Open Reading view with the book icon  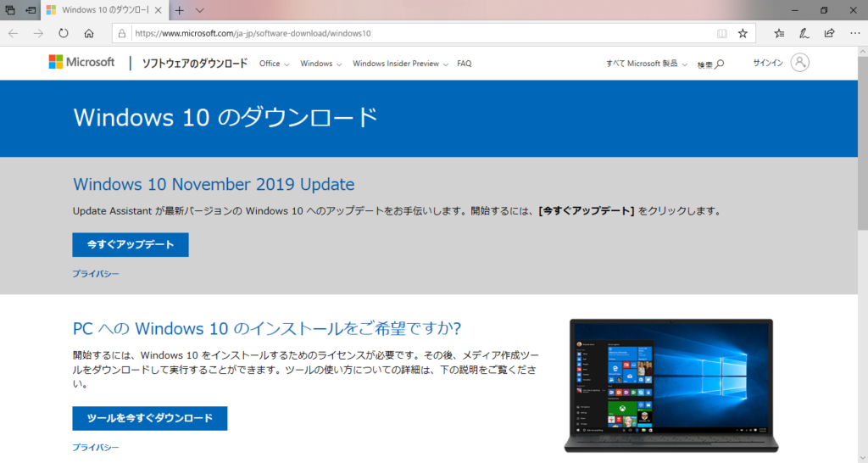coord(722,33)
